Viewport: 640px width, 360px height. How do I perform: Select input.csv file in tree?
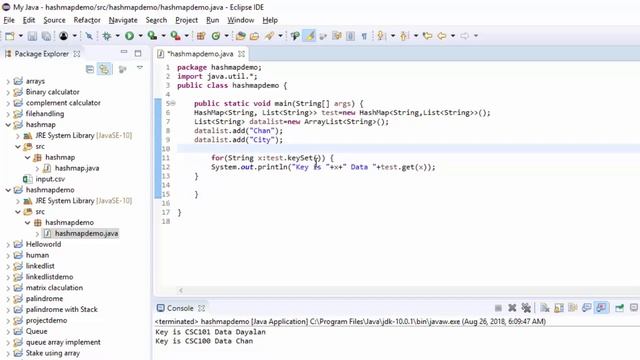click(x=50, y=179)
